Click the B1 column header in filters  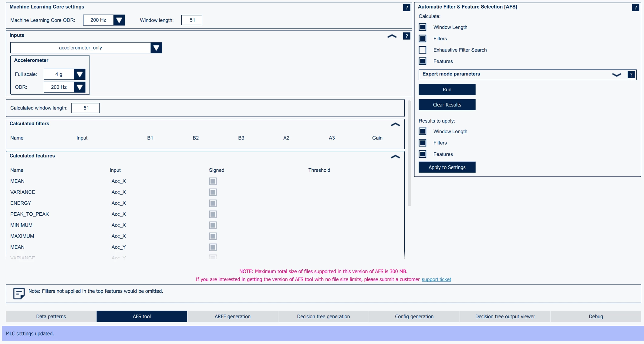point(150,138)
